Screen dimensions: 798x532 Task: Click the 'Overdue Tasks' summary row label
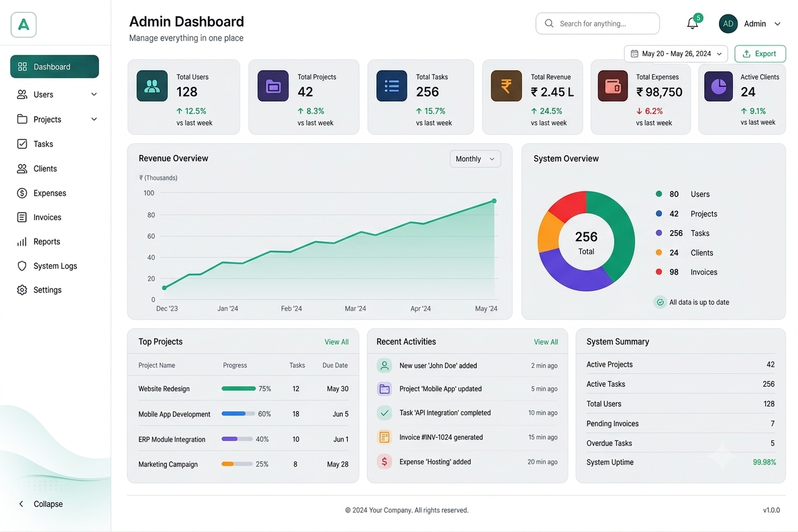coord(609,443)
